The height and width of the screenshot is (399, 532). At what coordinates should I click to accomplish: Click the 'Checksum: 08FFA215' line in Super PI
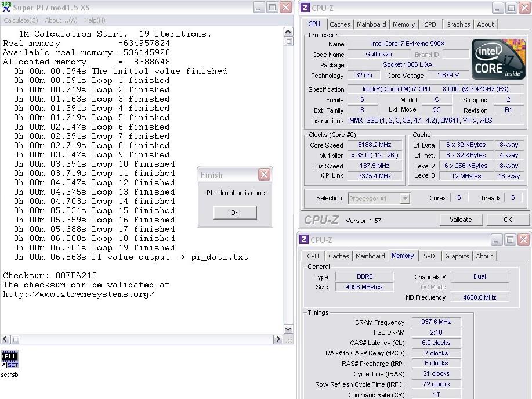[x=50, y=275]
